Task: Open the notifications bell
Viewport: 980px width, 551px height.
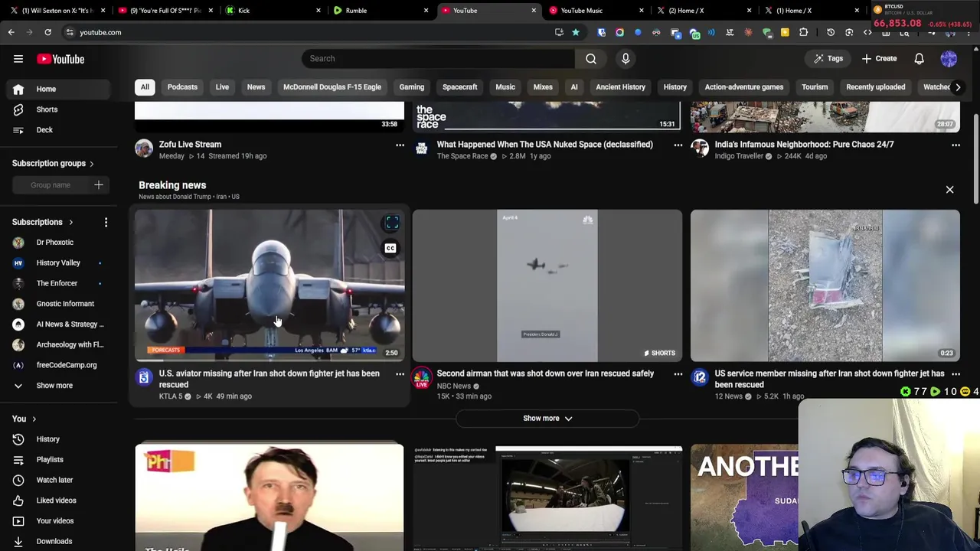Action: click(919, 59)
